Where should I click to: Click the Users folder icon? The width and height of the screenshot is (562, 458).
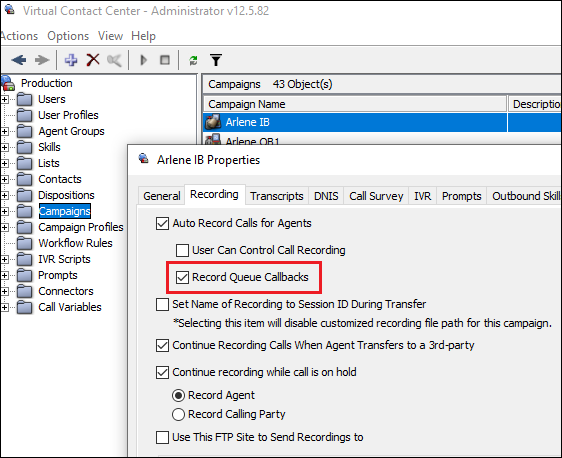tap(24, 99)
